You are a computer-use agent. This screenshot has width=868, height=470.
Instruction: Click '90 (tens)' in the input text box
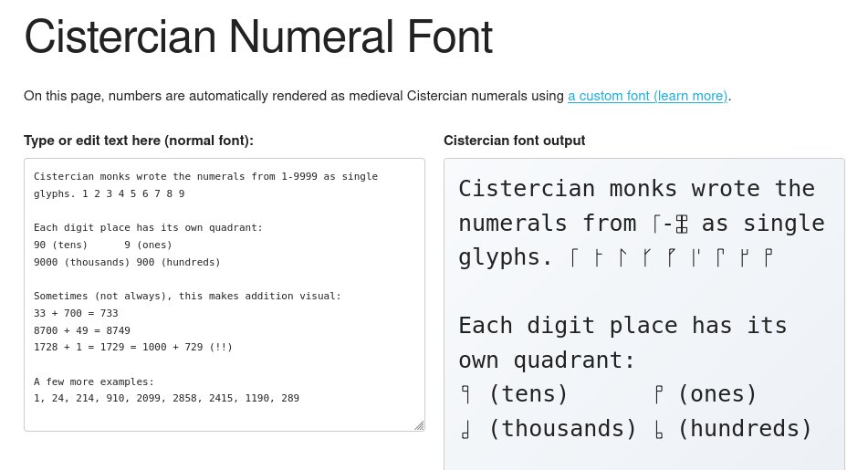[60, 245]
